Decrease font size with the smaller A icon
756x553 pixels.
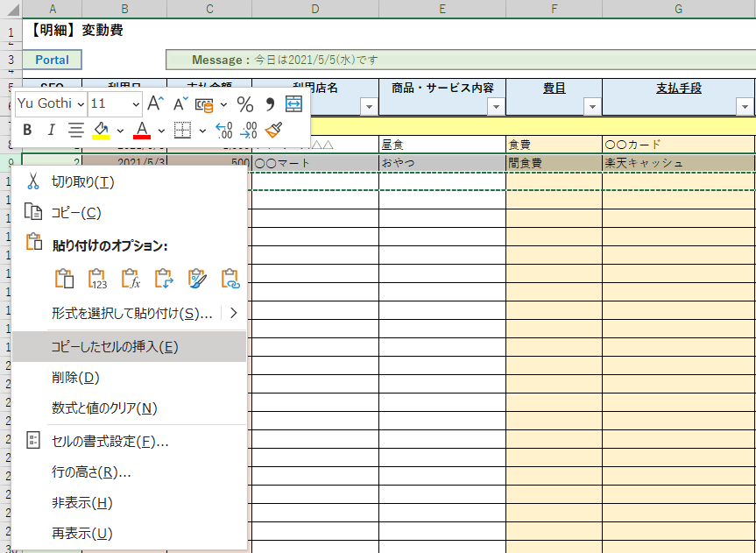click(x=180, y=103)
